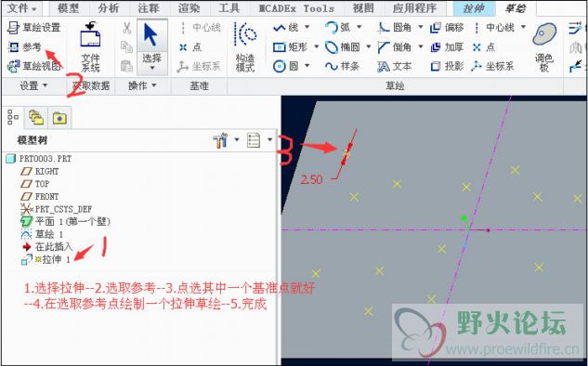Viewport: 588px width, 366px height.
Task: Expand the 椭圆 dropdown arrow
Action: (368, 46)
